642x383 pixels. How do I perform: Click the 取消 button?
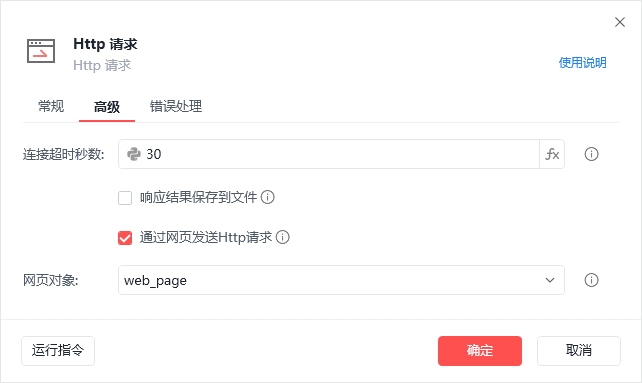(x=579, y=351)
